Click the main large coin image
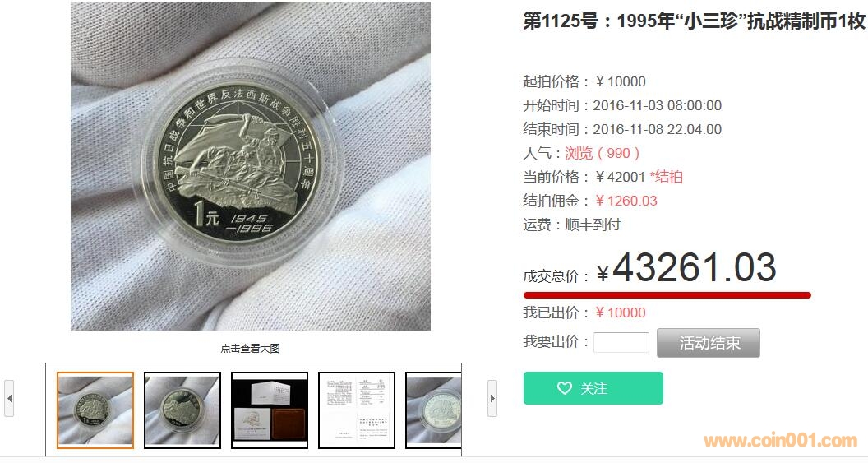This screenshot has height=463, width=868. pyautogui.click(x=250, y=166)
